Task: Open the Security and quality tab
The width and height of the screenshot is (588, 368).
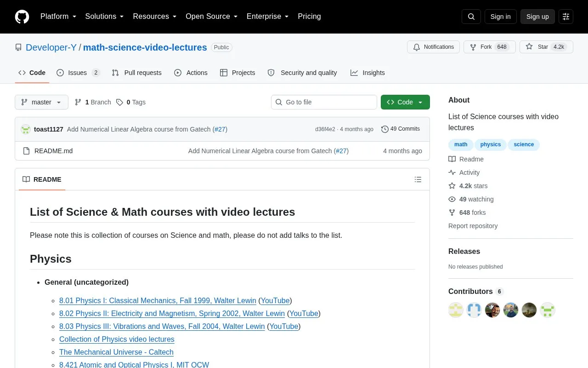Action: (x=302, y=73)
